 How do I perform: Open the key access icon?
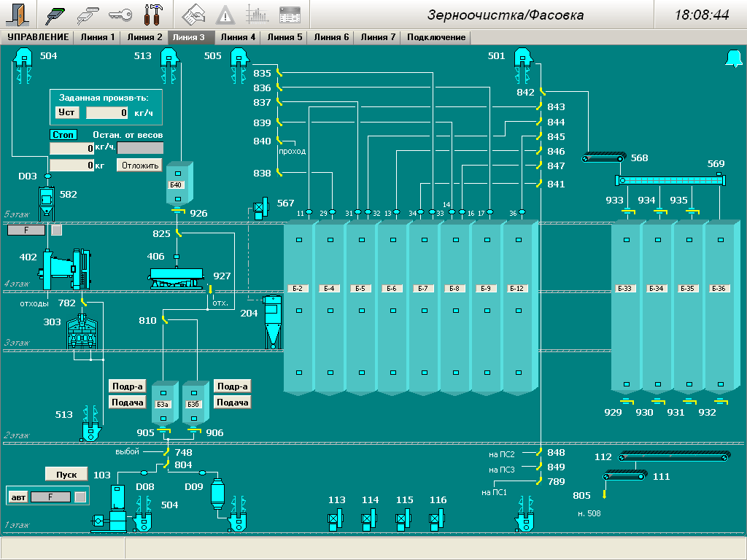click(120, 14)
